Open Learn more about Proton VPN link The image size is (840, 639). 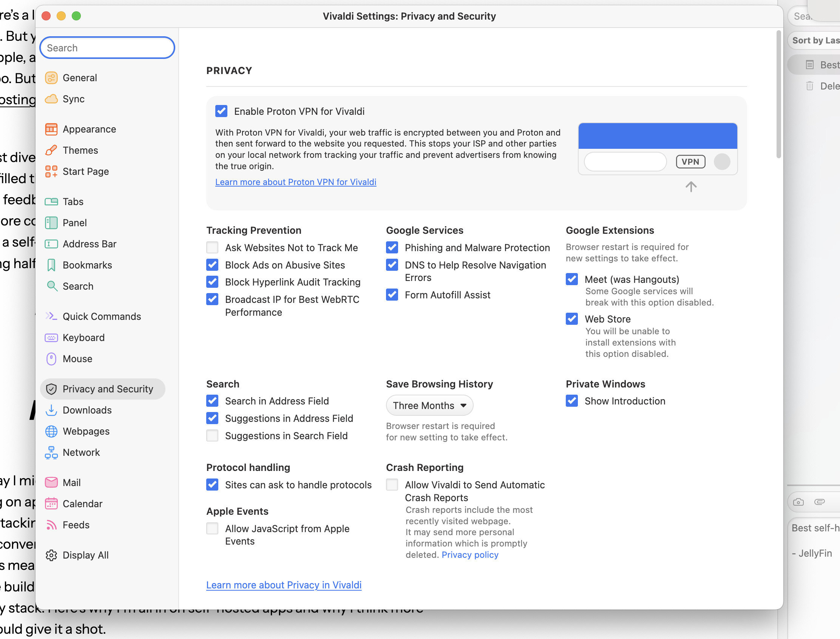(x=296, y=182)
